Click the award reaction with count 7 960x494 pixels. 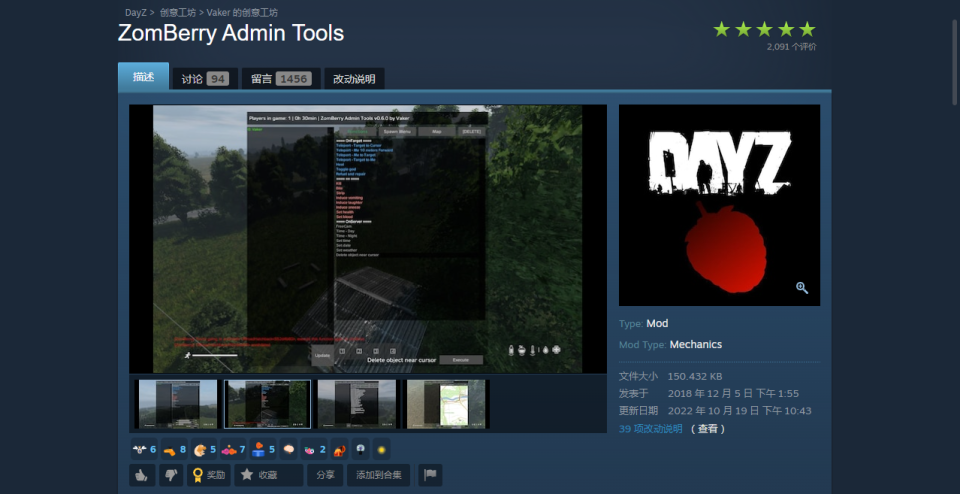click(x=232, y=450)
